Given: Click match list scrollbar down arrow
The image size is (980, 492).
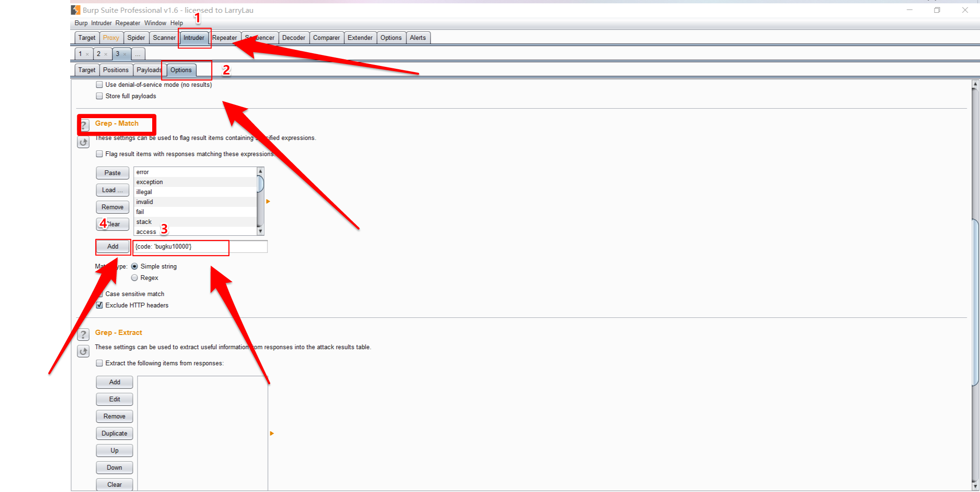Looking at the screenshot, I should pyautogui.click(x=260, y=231).
